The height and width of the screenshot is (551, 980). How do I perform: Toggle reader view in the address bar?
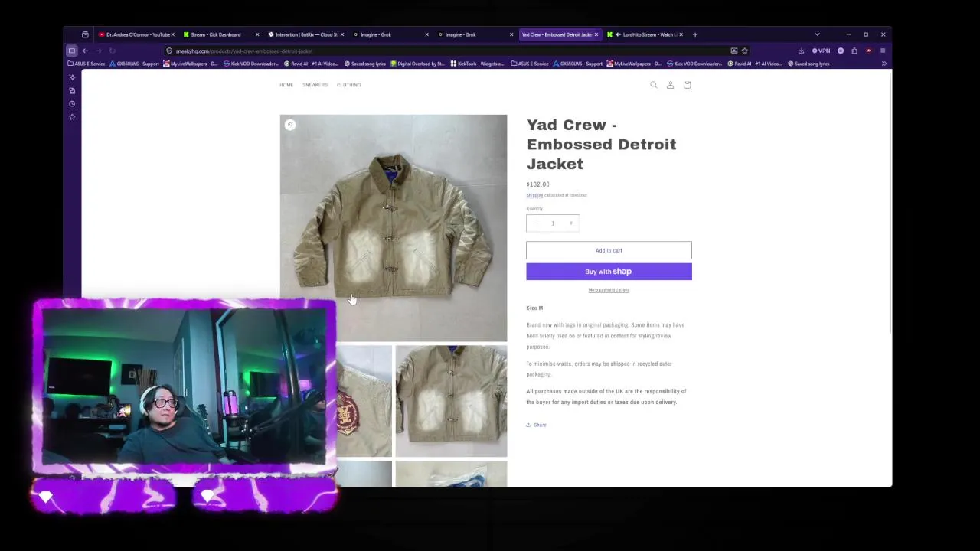(x=733, y=51)
